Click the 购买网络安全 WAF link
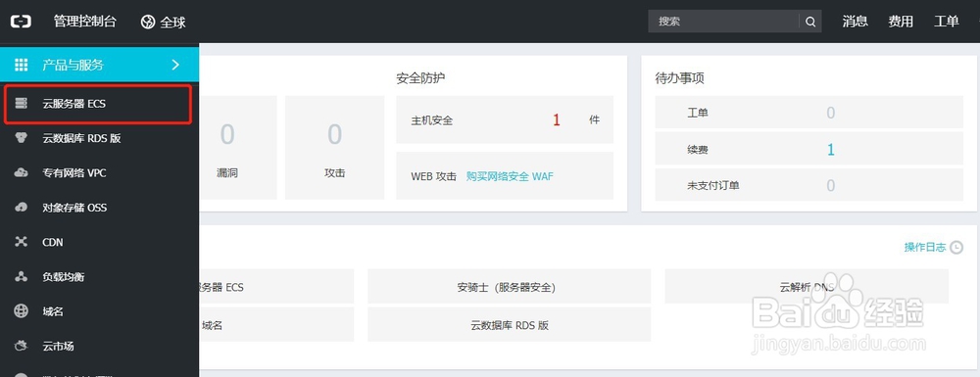 [510, 176]
